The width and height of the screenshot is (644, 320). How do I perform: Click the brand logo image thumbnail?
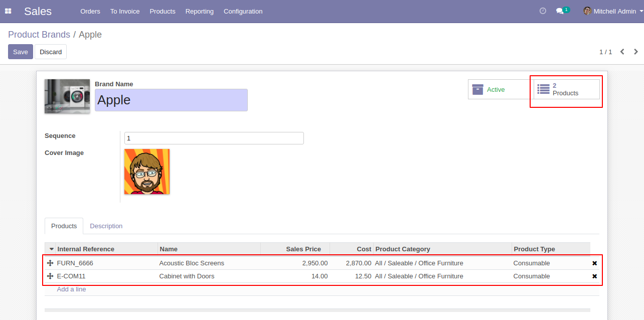click(x=67, y=96)
